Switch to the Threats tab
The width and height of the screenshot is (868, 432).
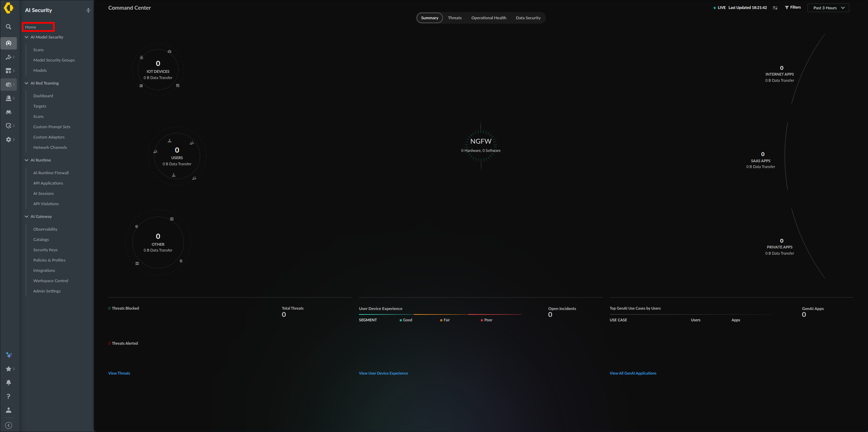tap(455, 18)
